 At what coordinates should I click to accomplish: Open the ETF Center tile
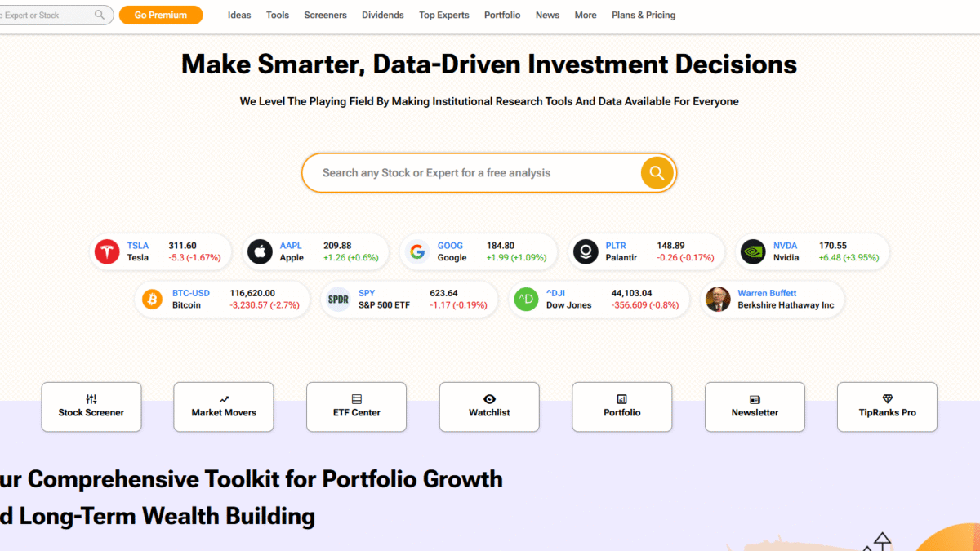tap(356, 407)
